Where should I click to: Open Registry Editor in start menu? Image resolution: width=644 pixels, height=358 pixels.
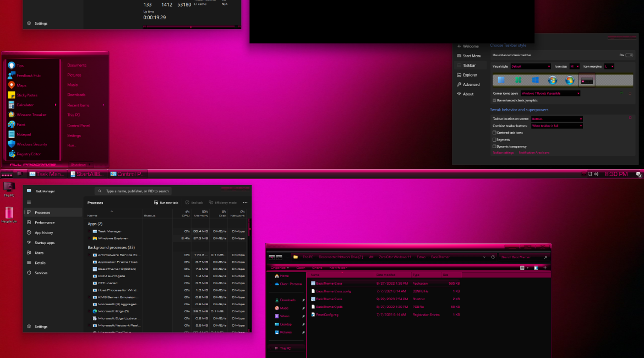[x=29, y=154]
